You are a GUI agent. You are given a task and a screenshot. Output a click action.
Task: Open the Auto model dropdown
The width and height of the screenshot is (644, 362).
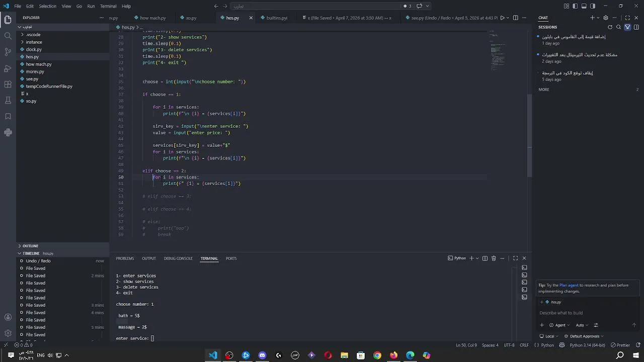pos(582,325)
